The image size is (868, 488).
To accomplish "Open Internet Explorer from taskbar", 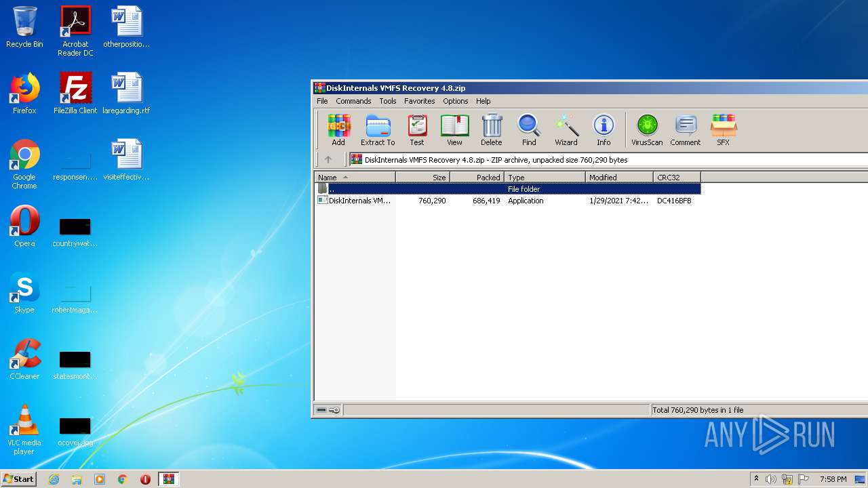I will click(x=54, y=479).
